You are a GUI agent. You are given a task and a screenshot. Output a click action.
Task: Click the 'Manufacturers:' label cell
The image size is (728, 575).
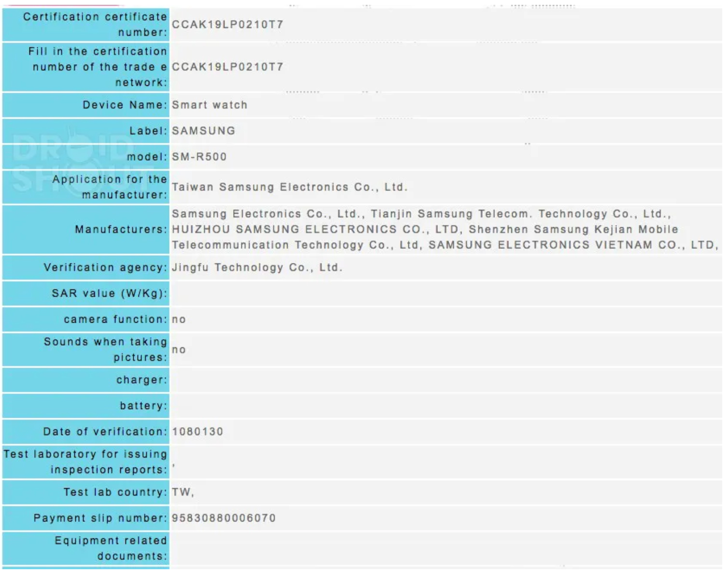pos(121,230)
